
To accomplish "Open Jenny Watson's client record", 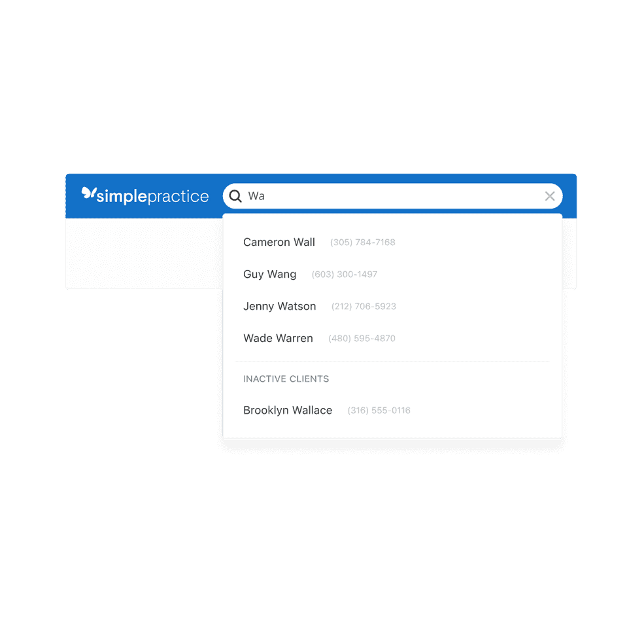I will [x=279, y=307].
